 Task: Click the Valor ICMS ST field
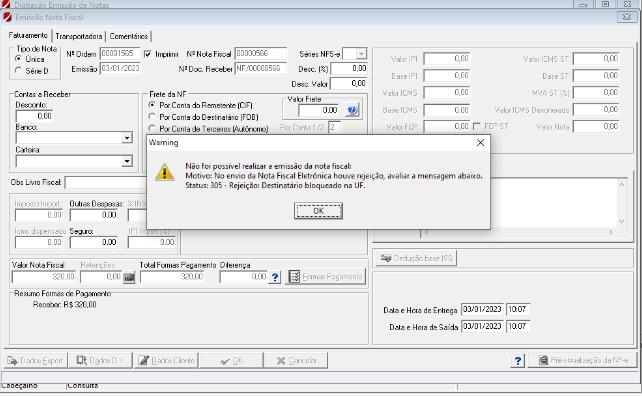tap(596, 59)
